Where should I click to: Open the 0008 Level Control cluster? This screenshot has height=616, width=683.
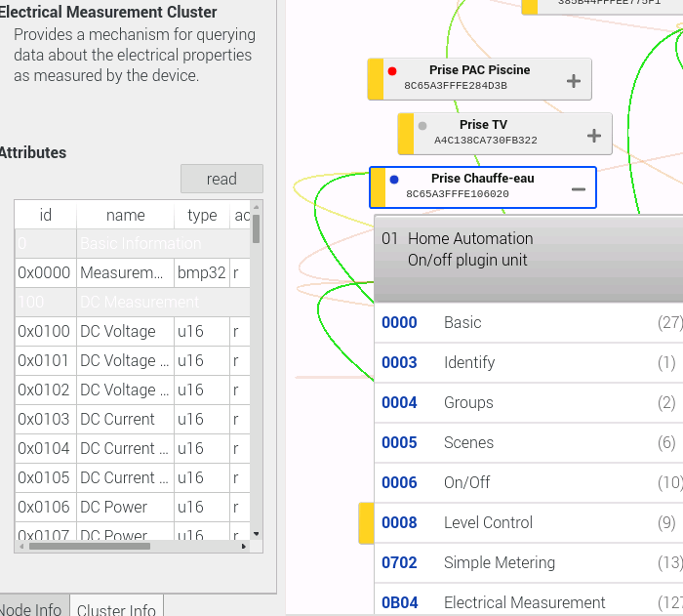pyautogui.click(x=529, y=522)
